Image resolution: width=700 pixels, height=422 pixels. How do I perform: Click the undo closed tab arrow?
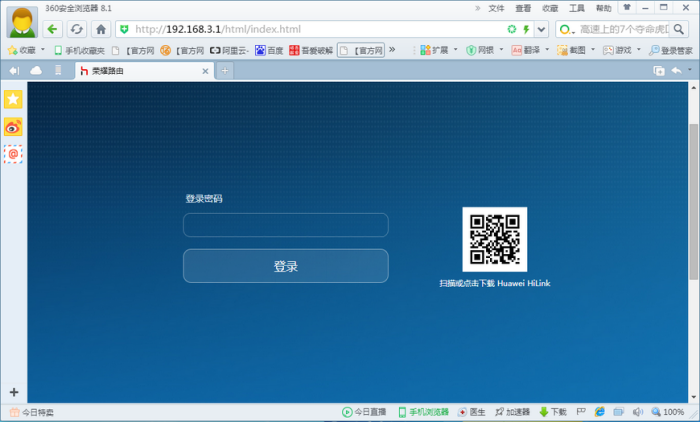pos(677,71)
